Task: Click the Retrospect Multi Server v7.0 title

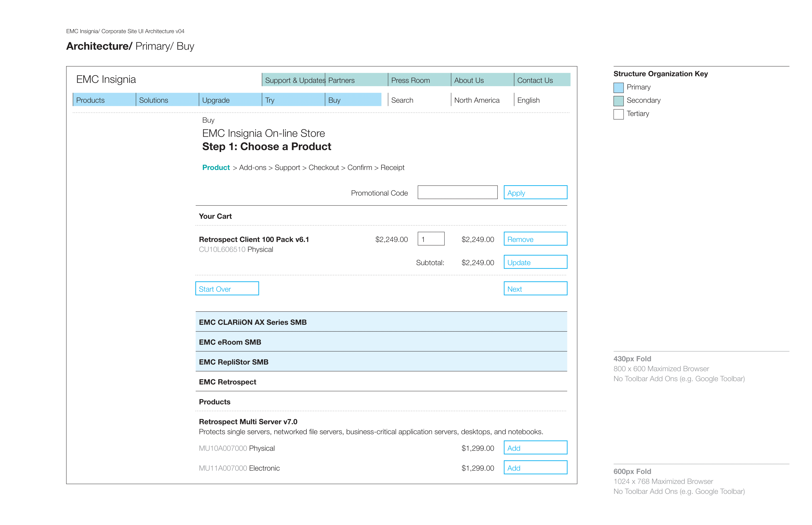Action: point(248,422)
